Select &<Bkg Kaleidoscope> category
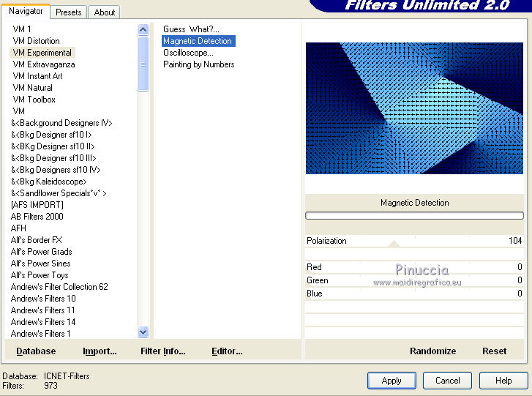 click(49, 182)
